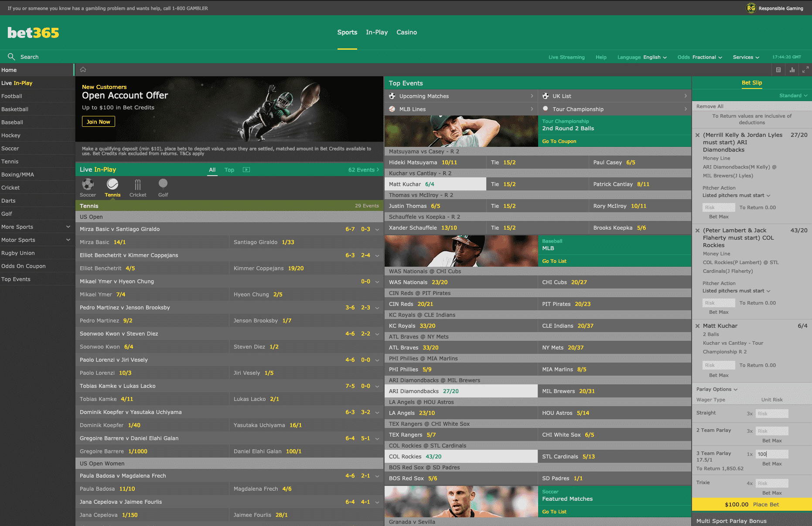Remove the Merrill Kelly Diamondbacks selection
812x526 pixels.
697,135
